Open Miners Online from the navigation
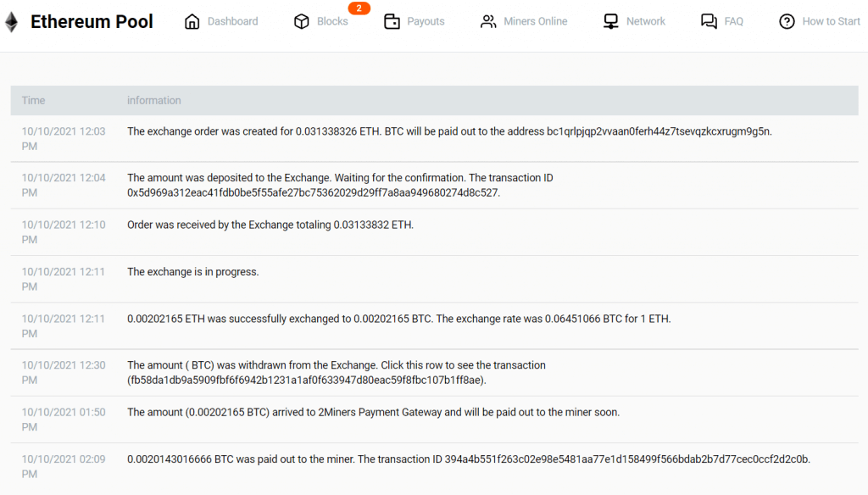This screenshot has width=868, height=495. (534, 21)
